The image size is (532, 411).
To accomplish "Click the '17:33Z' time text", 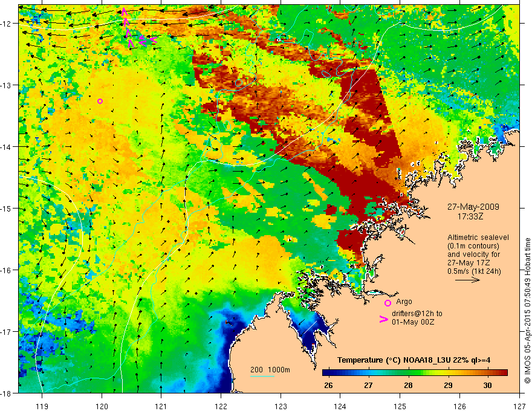I will [470, 216].
